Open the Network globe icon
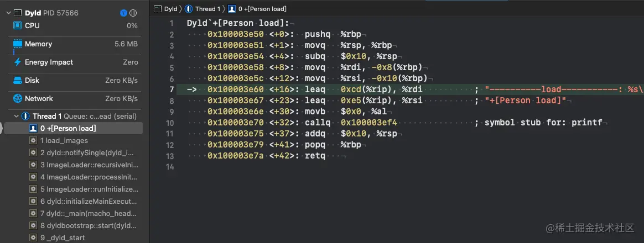 [17, 99]
